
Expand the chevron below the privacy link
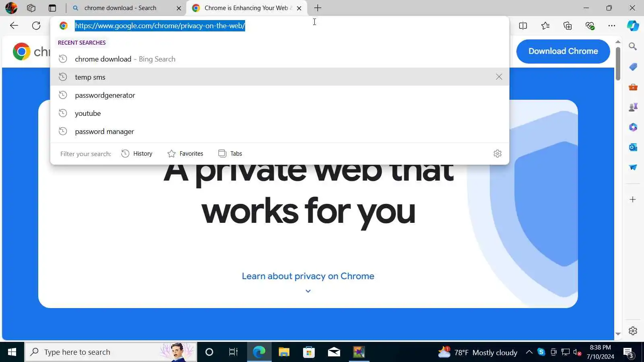point(308,291)
